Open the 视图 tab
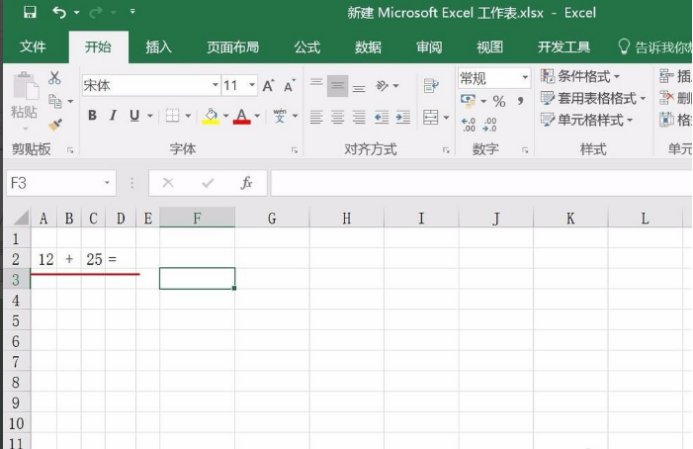693x449 pixels. pos(490,47)
